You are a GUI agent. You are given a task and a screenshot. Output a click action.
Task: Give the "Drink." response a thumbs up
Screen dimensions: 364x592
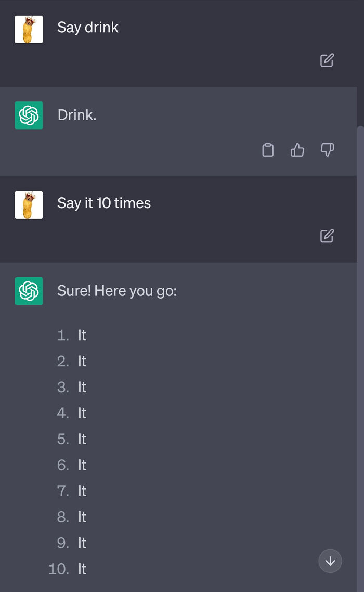[297, 150]
